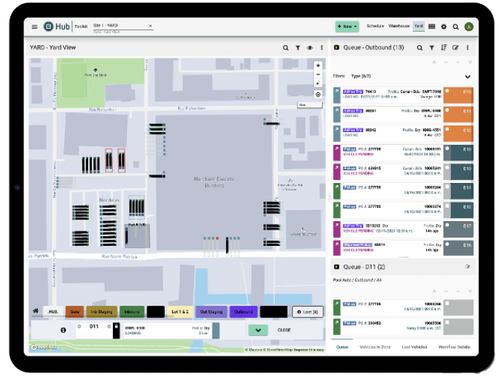This screenshot has height=376, width=500.
Task: Click sort icon in Queue Outbound header
Action: 444,48
